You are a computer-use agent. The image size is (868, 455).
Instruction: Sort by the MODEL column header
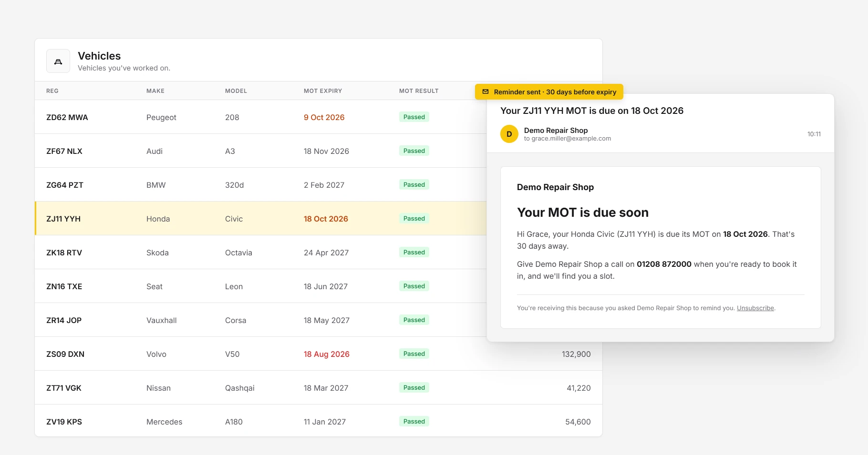[236, 91]
